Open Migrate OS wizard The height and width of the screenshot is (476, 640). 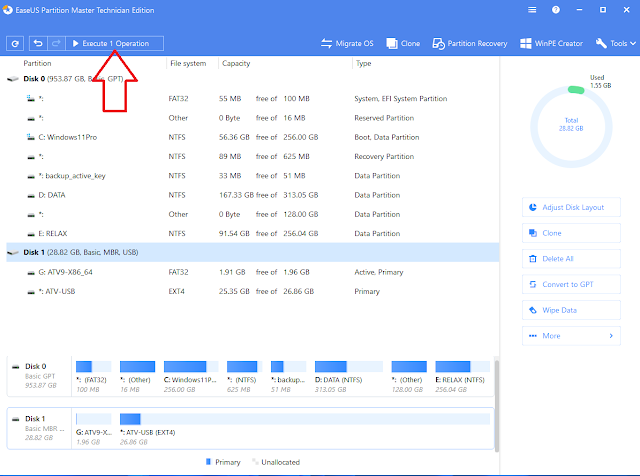pyautogui.click(x=347, y=43)
